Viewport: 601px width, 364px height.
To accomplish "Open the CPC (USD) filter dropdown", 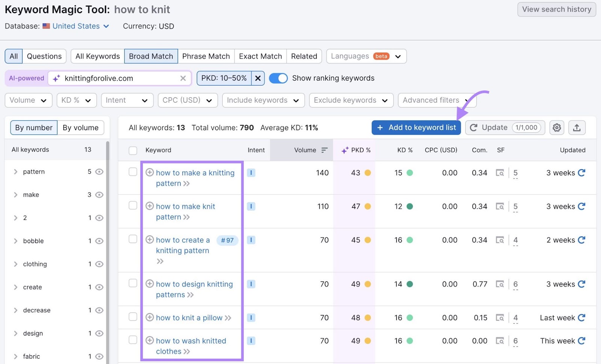I will click(x=188, y=100).
